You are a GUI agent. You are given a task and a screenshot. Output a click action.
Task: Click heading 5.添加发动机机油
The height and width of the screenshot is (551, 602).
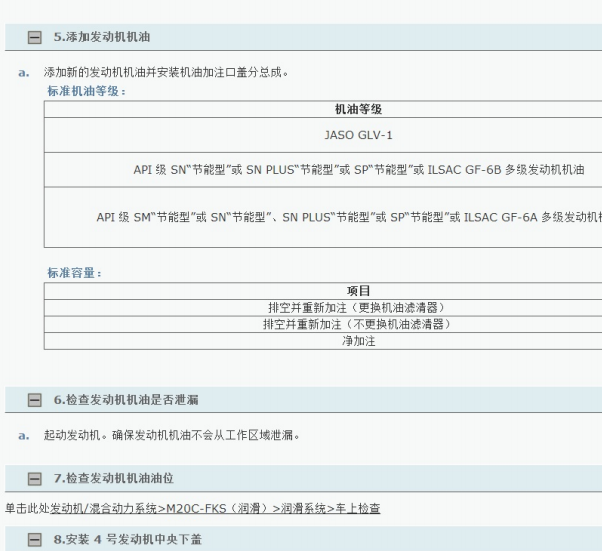(102, 37)
